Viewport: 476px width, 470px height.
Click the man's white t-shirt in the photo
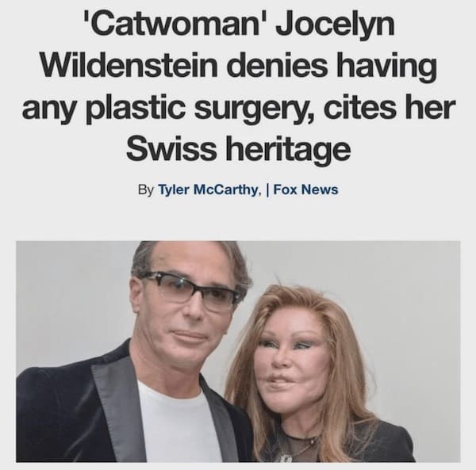tap(178, 423)
